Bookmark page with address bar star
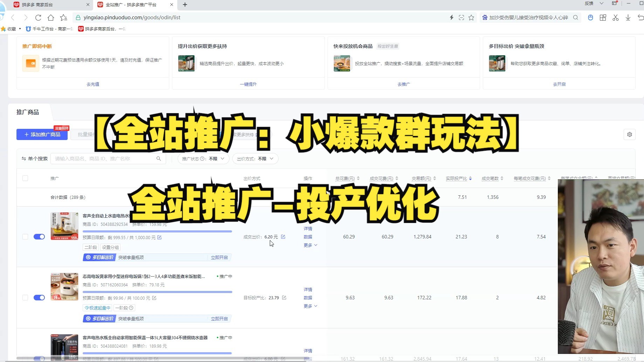This screenshot has height=362, width=644. 471,18
